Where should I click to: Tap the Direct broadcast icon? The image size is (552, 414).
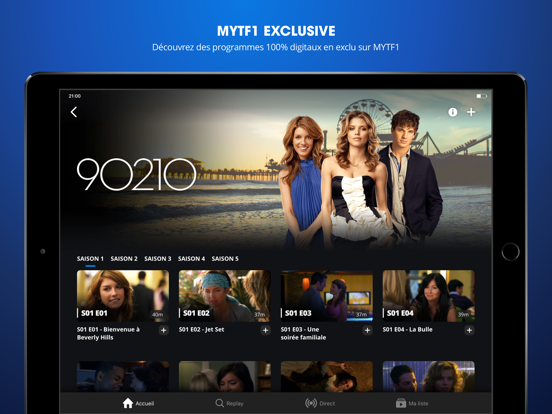point(311,403)
